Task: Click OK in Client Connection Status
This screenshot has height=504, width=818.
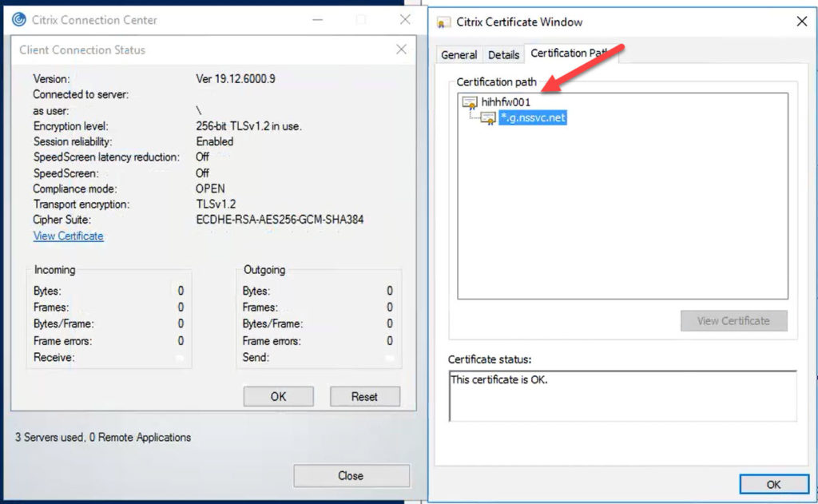Action: tap(278, 396)
